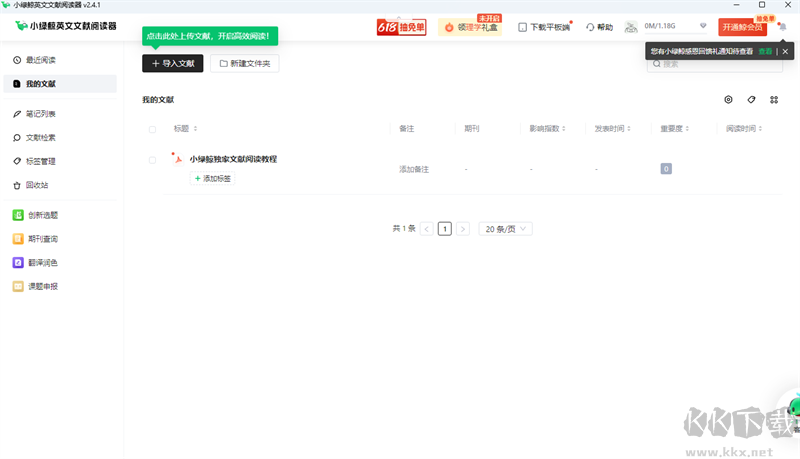Screen dimensions: 800x459
Task: Click 查看 link in notification popup
Action: pyautogui.click(x=765, y=52)
